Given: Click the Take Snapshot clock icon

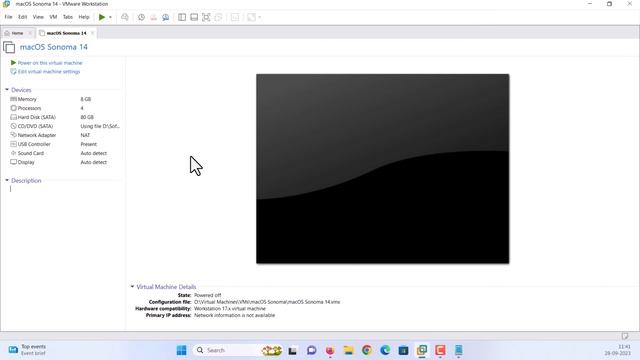Looking at the screenshot, I should (x=141, y=17).
